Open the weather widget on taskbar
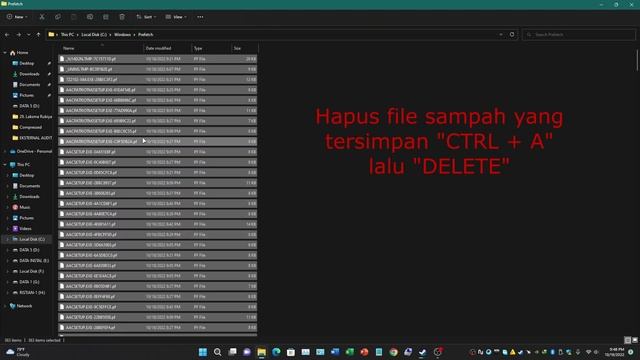This screenshot has height=360, width=640. pyautogui.click(x=18, y=352)
